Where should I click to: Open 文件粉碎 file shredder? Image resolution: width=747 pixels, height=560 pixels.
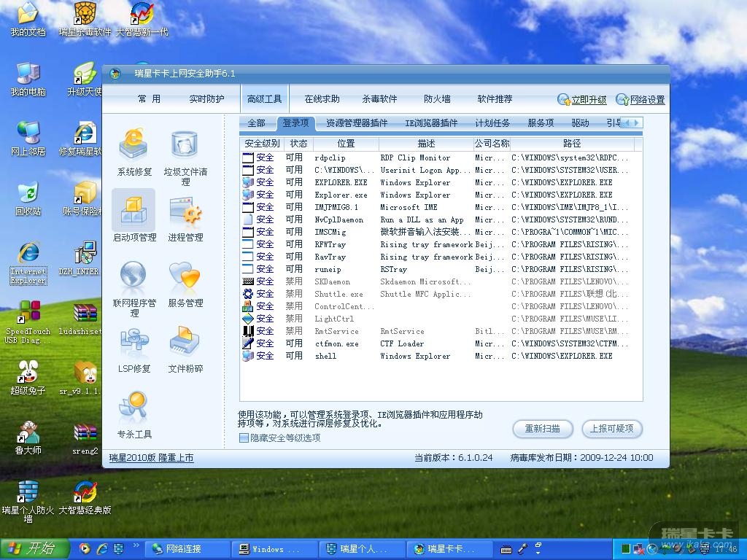point(185,349)
